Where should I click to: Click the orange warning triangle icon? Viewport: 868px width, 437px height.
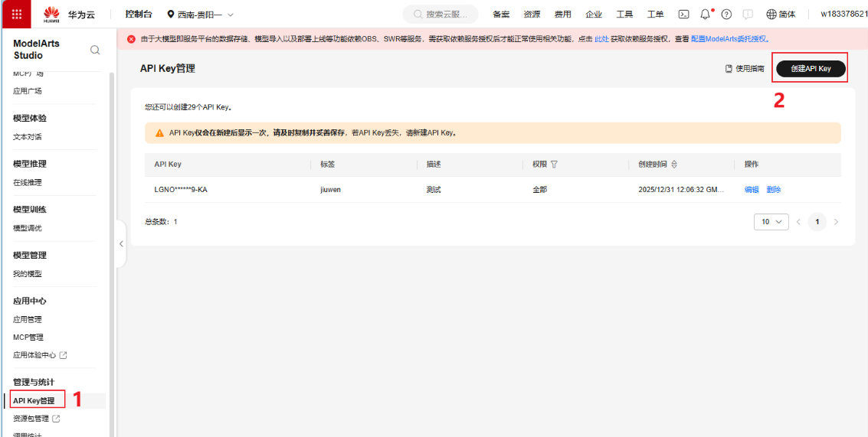(159, 133)
